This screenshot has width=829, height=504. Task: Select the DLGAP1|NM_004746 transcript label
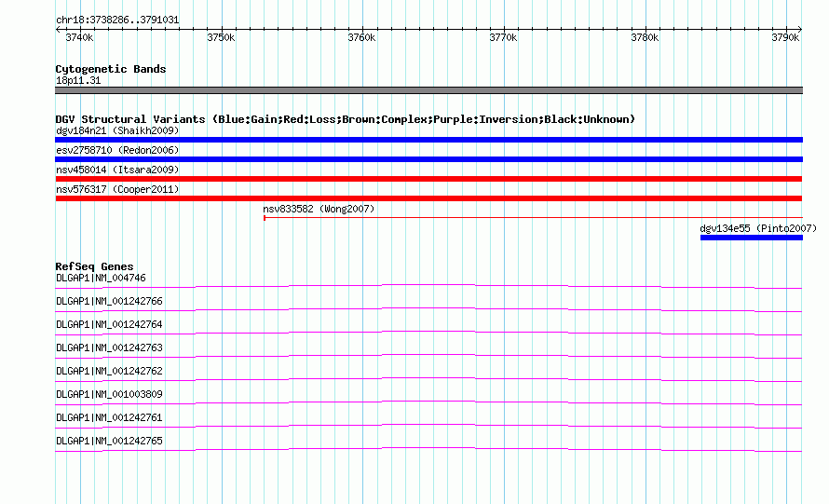[x=101, y=279]
